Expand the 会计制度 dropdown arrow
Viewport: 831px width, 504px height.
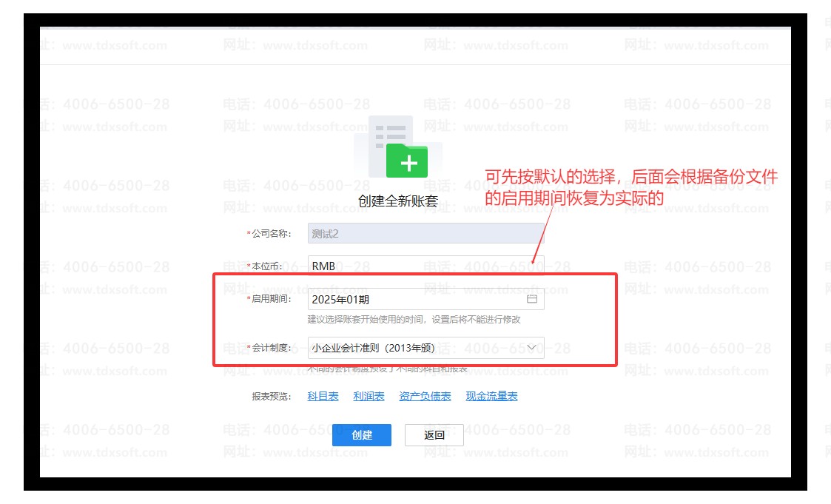pyautogui.click(x=533, y=347)
